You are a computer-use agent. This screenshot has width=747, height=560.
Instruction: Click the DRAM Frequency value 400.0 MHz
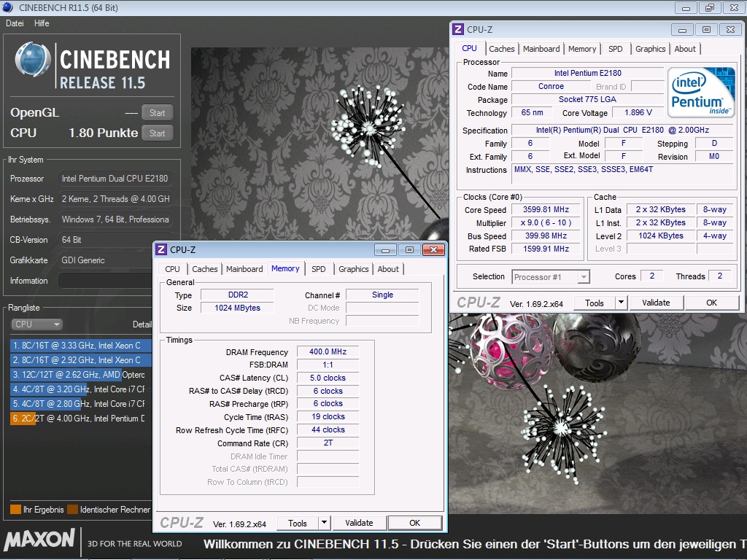point(328,351)
